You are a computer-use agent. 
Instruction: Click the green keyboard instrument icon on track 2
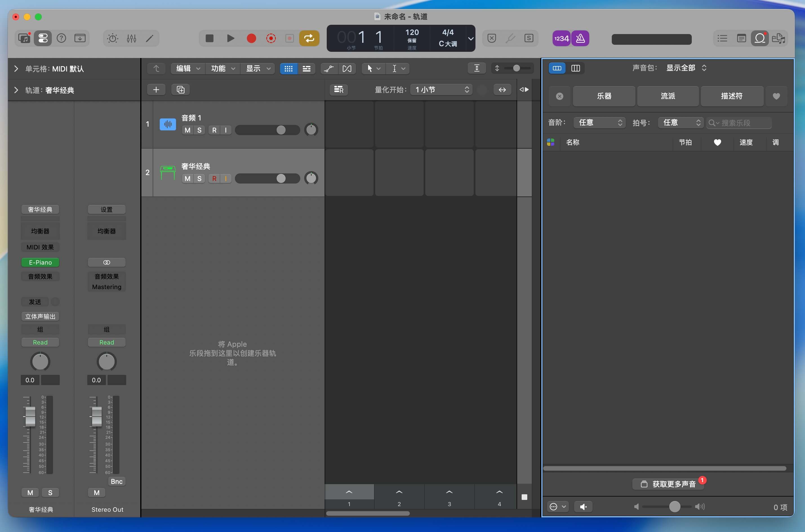[168, 172]
